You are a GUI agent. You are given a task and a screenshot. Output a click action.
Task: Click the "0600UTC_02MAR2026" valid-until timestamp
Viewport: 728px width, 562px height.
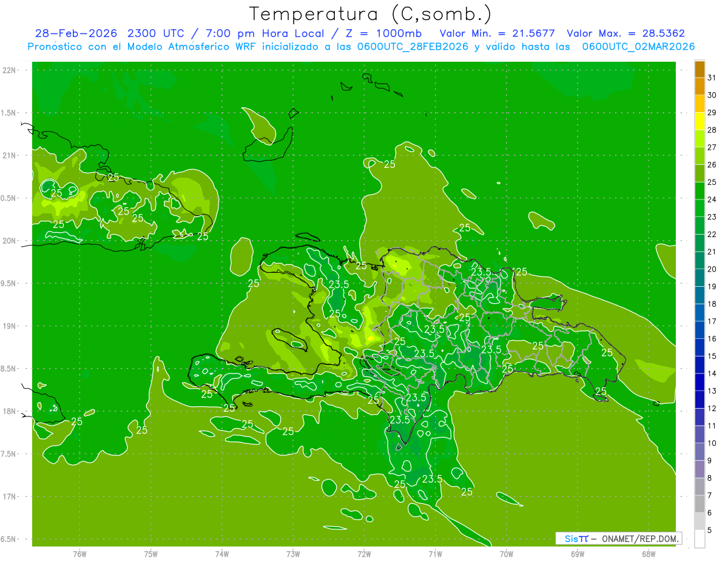(638, 47)
